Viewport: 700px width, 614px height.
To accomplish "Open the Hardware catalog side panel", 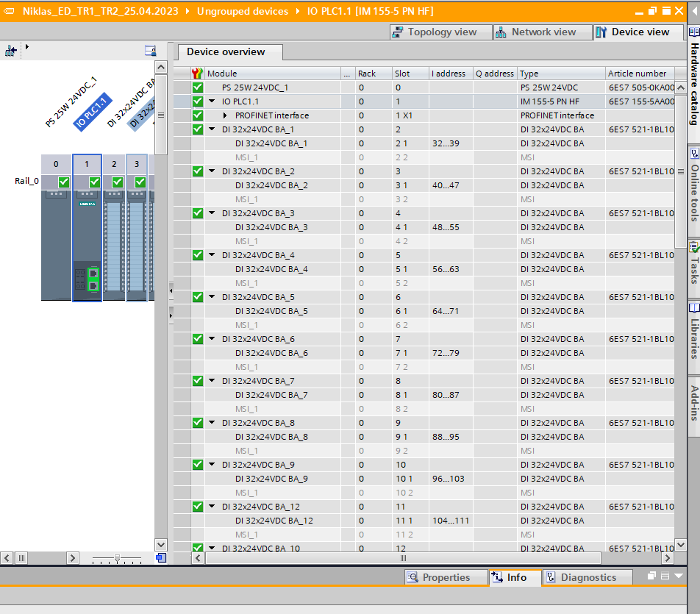I will (x=693, y=84).
